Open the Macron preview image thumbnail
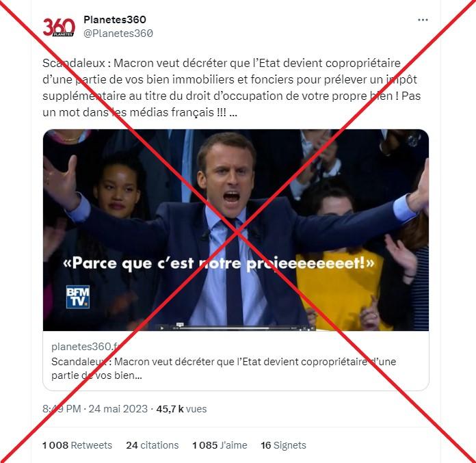Viewport: 476px width, 463px height. click(236, 230)
